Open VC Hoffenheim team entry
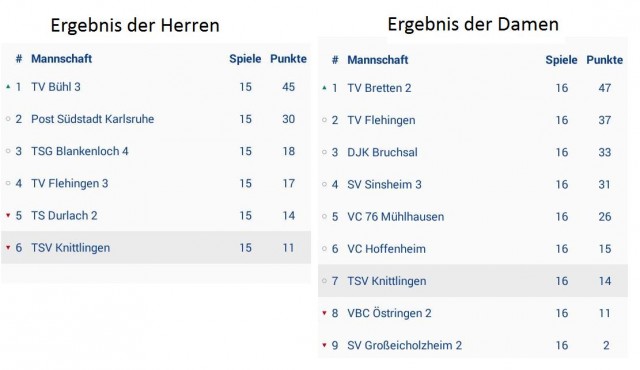The image size is (640, 370). [x=386, y=249]
